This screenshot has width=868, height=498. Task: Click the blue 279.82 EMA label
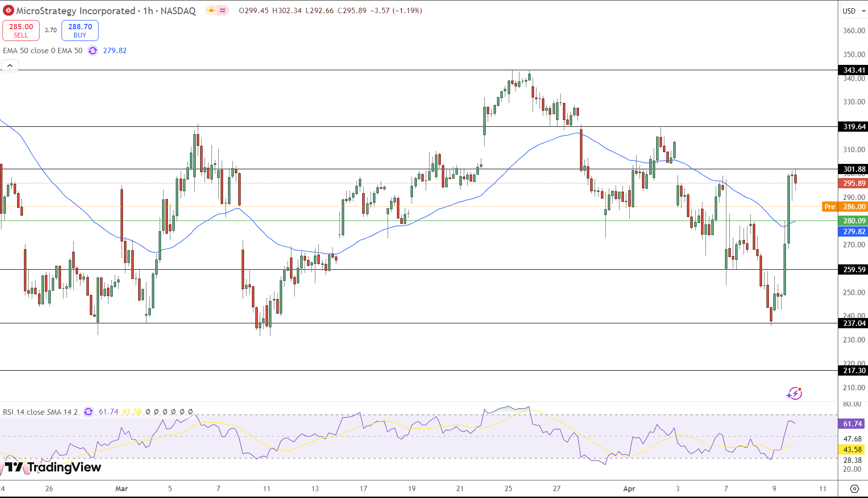coord(853,232)
